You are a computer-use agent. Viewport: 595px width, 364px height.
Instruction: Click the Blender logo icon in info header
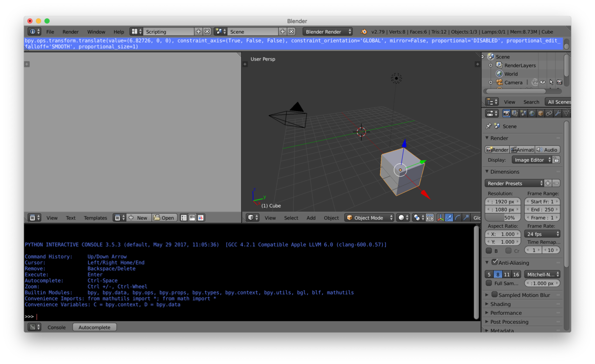[x=364, y=32]
